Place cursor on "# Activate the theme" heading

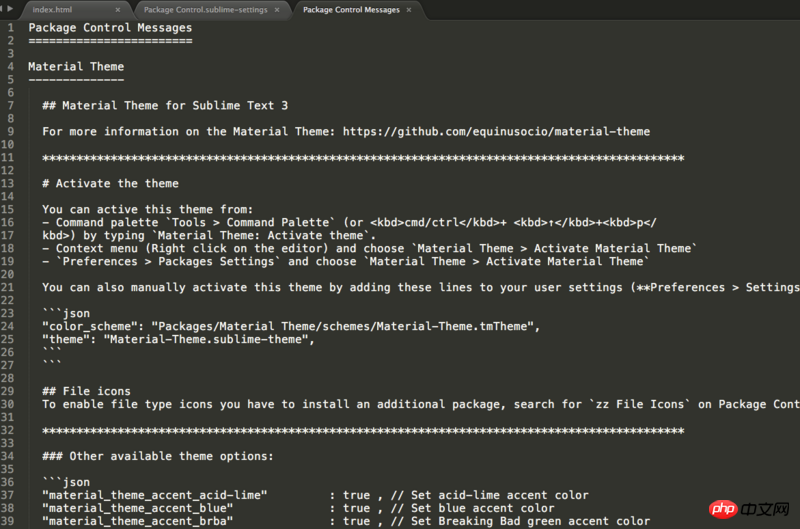[110, 183]
